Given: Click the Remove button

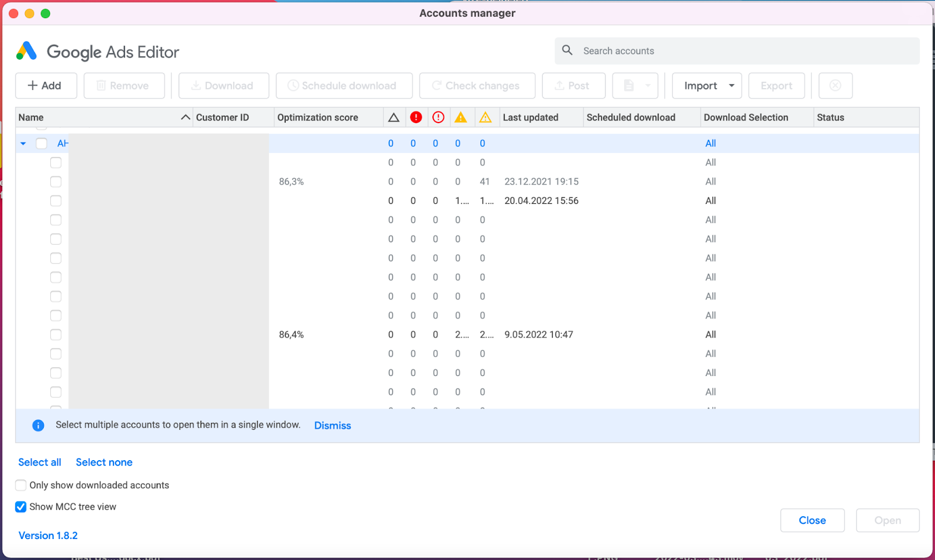Looking at the screenshot, I should pyautogui.click(x=124, y=86).
